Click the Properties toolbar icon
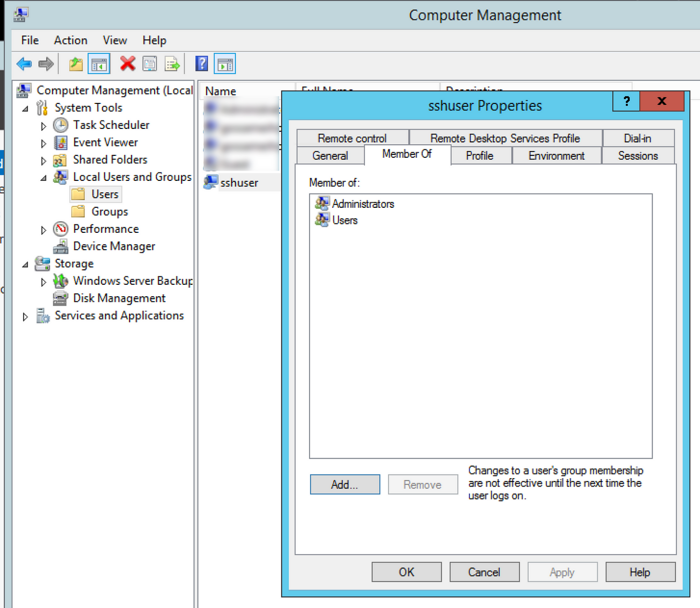The width and height of the screenshot is (700, 608). point(149,64)
